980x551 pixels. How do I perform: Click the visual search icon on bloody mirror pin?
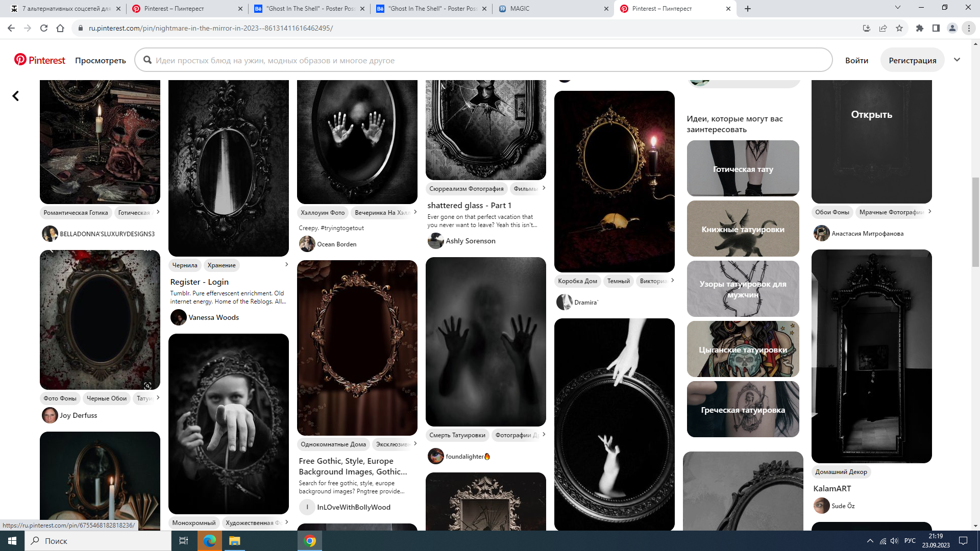tap(148, 386)
